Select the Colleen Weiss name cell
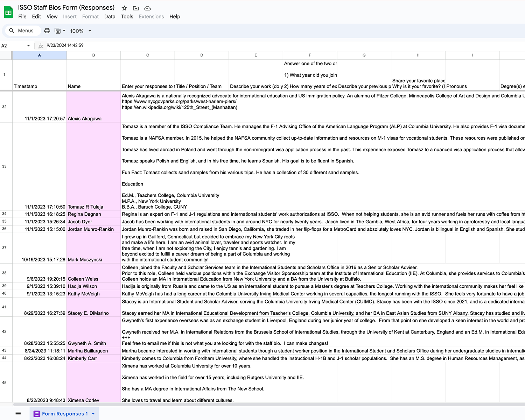This screenshot has width=525, height=420. click(93, 273)
